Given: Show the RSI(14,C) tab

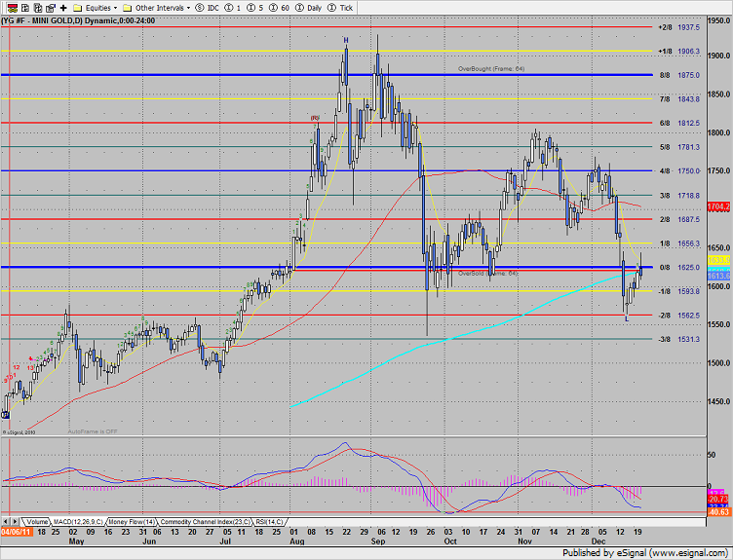Looking at the screenshot, I should [269, 521].
